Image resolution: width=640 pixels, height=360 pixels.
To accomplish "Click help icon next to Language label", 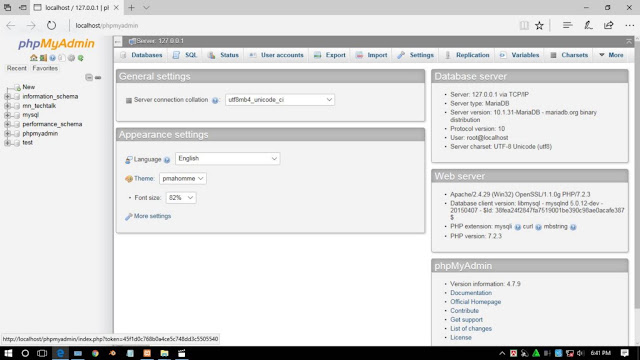I will point(167,160).
